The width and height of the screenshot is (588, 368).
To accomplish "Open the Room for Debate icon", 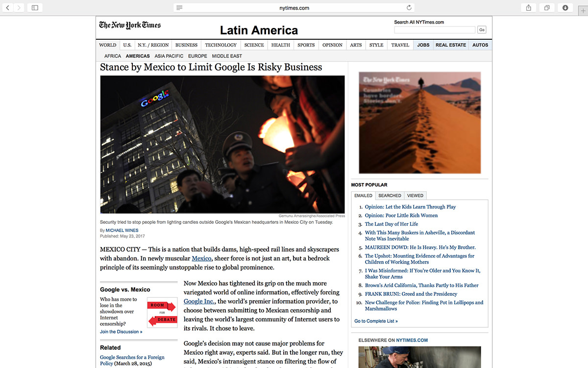I will click(x=162, y=313).
